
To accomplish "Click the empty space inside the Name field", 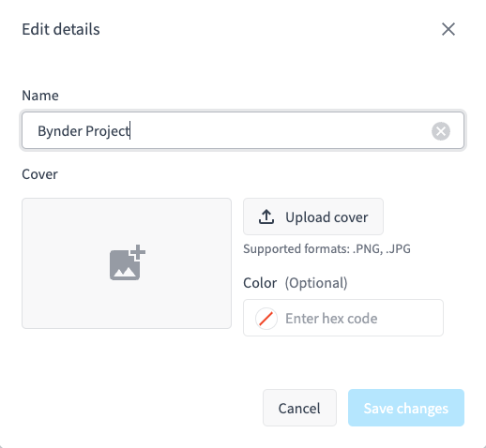I will pyautogui.click(x=279, y=131).
